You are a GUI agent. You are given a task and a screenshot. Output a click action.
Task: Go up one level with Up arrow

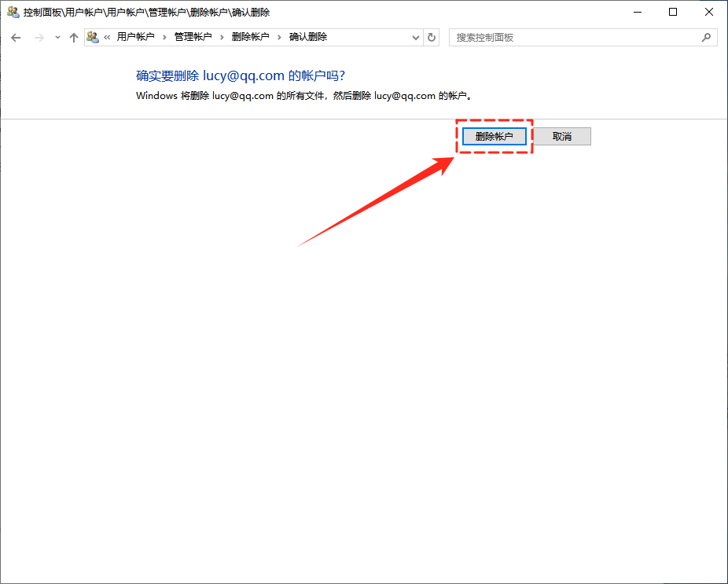pos(74,38)
